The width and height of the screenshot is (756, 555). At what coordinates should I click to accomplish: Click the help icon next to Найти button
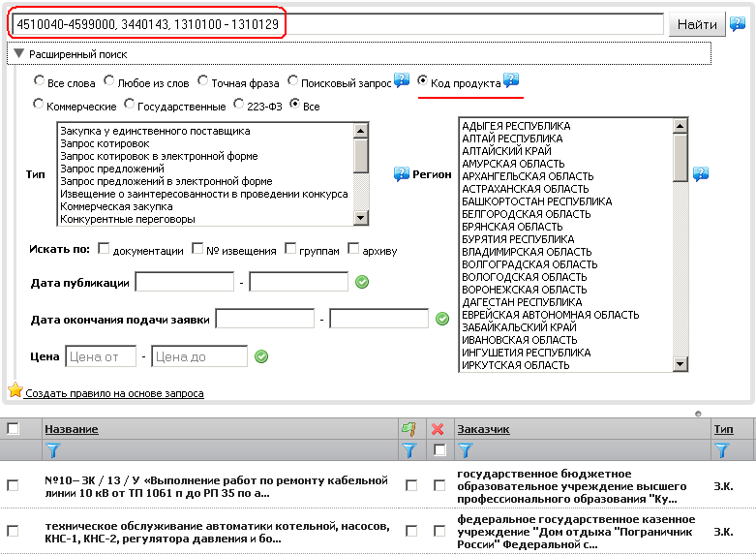click(x=738, y=24)
